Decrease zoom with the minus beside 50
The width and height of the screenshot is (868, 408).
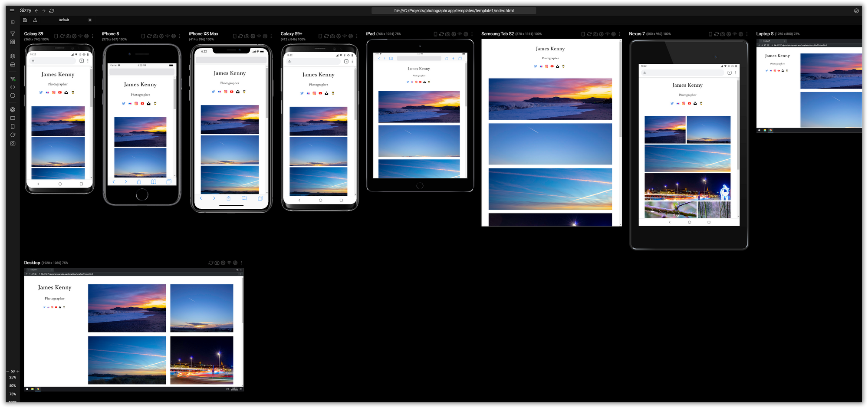click(x=8, y=371)
